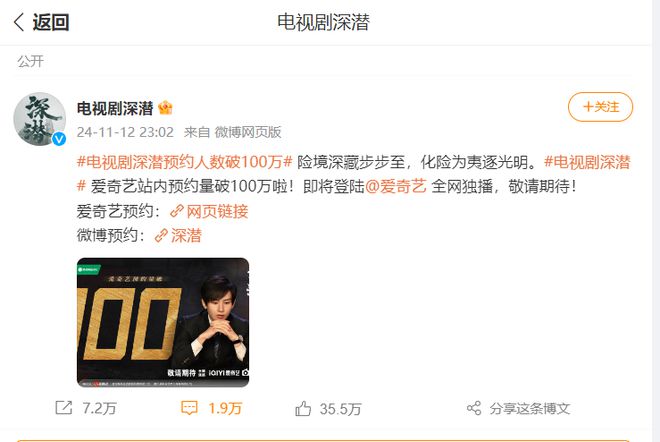Click the crown membership icon beside username
This screenshot has width=660, height=442.
165,108
